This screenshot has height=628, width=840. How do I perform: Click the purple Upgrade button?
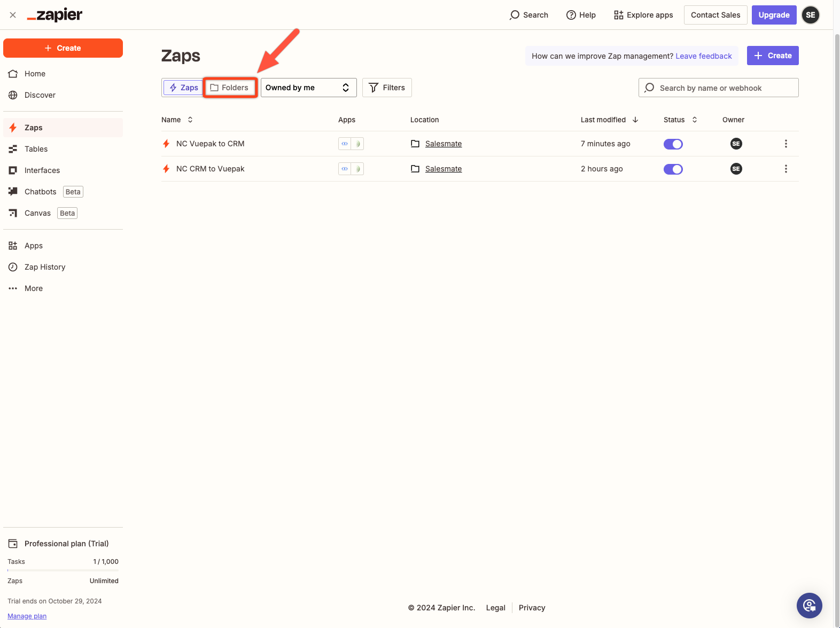[x=774, y=15]
